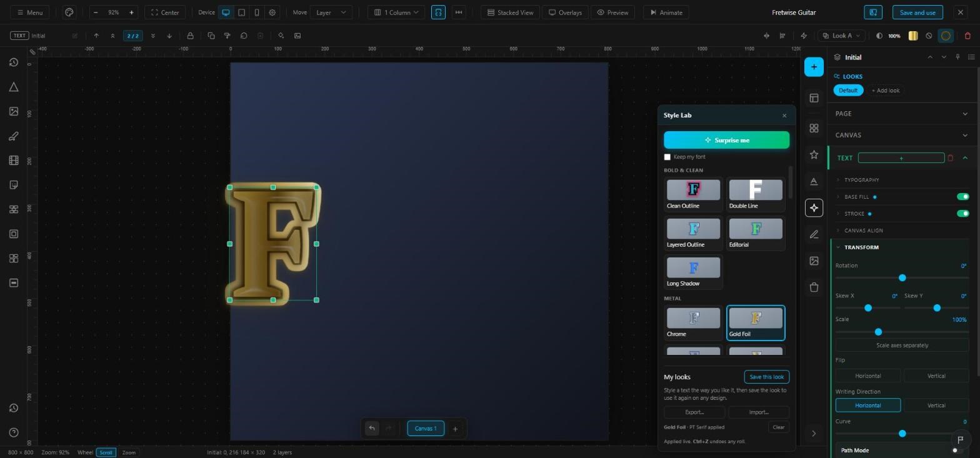Click the red delete trash icon in toolbar
This screenshot has height=458, width=980.
pyautogui.click(x=967, y=36)
